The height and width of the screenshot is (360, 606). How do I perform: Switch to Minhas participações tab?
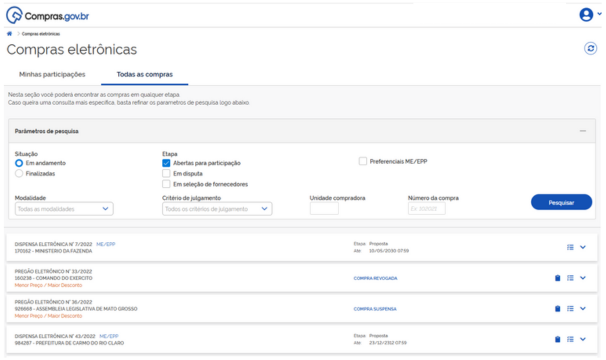(x=52, y=74)
